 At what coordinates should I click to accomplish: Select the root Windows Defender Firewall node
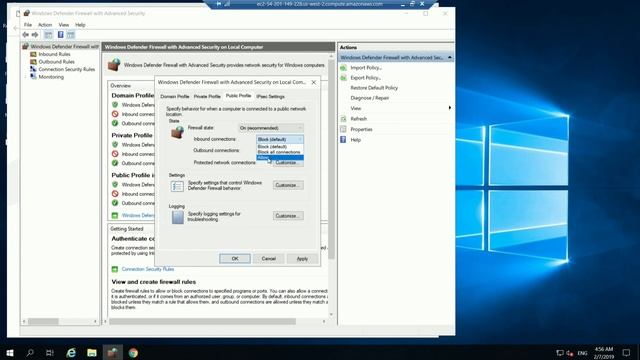click(64, 46)
